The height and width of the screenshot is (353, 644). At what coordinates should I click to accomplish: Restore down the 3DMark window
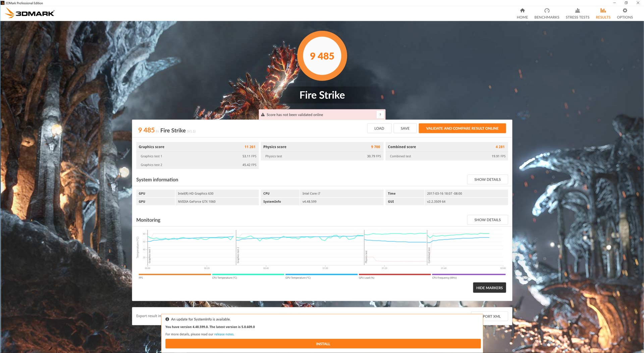click(626, 3)
